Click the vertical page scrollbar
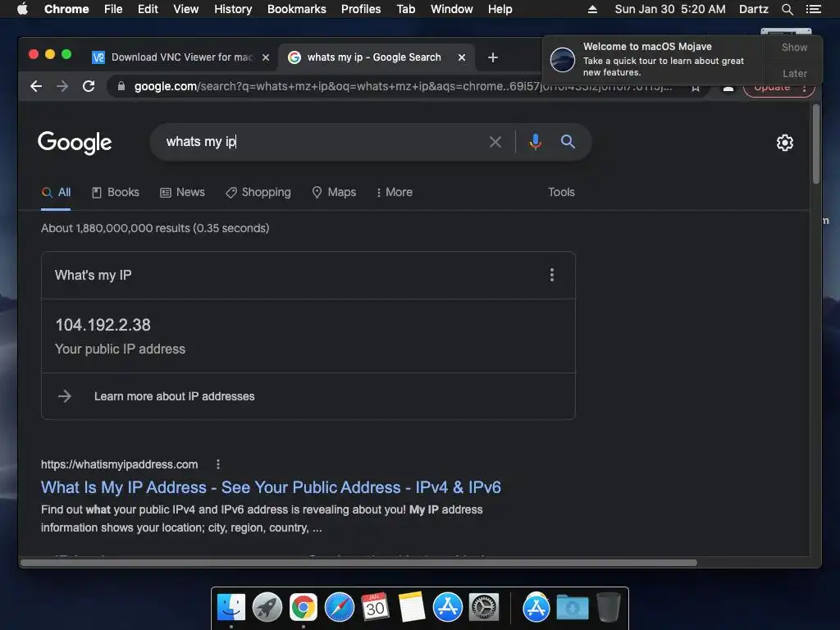840x630 pixels. [x=816, y=144]
